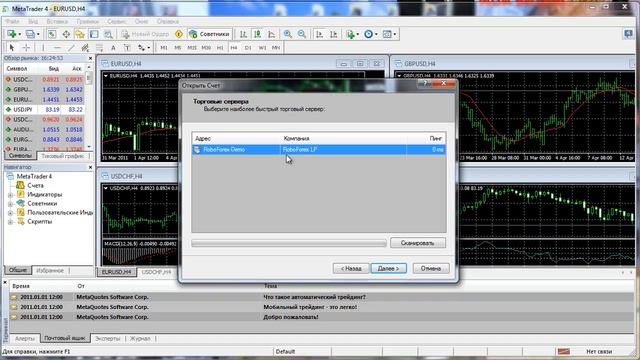Toggle the Navigator star-folder toolbar icon
This screenshot has height=360, width=640.
pyautogui.click(x=80, y=34)
